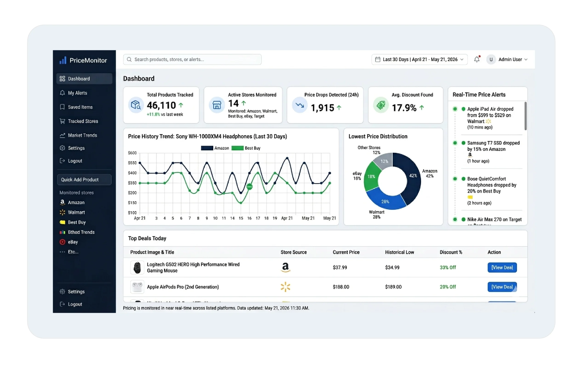Open the date range dropdown
The height and width of the screenshot is (370, 588).
click(x=419, y=59)
